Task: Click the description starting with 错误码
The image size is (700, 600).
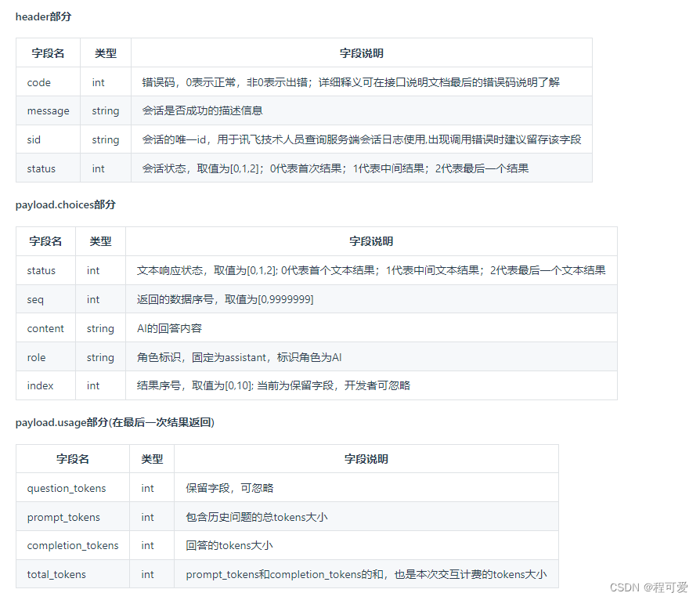Action: coord(351,82)
